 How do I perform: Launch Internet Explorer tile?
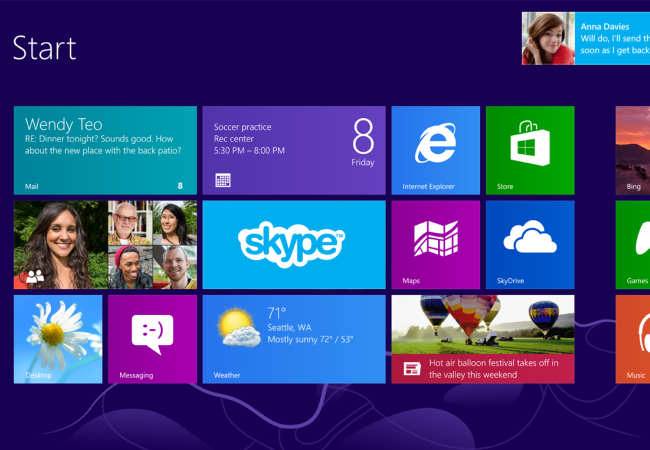(x=436, y=150)
